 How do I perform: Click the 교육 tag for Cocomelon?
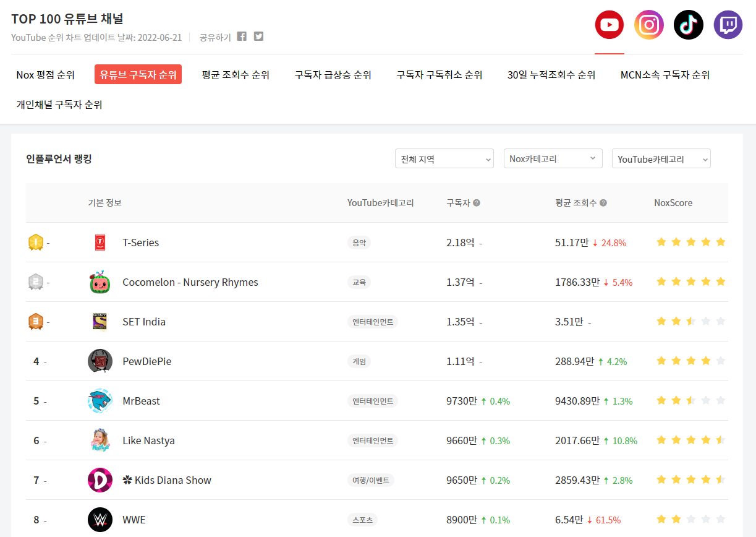click(x=359, y=282)
